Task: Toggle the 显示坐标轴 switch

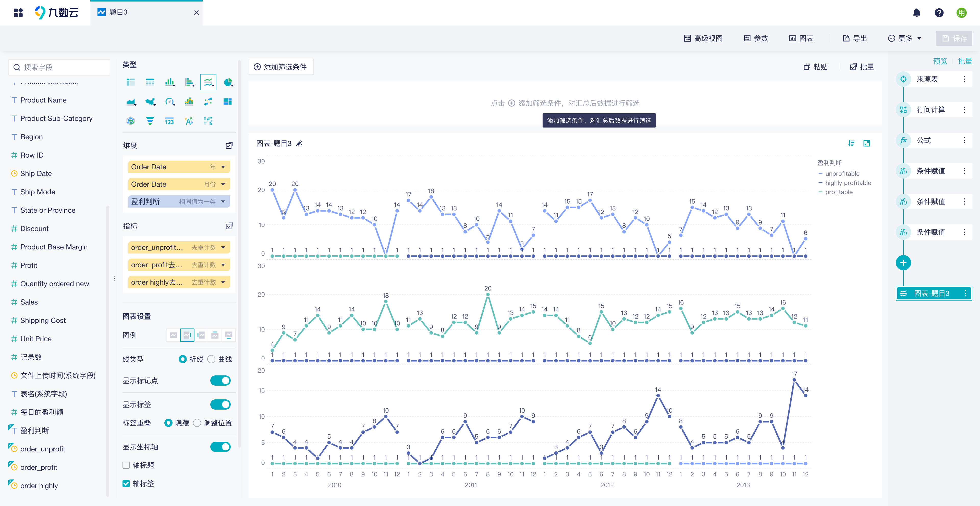Action: 220,447
